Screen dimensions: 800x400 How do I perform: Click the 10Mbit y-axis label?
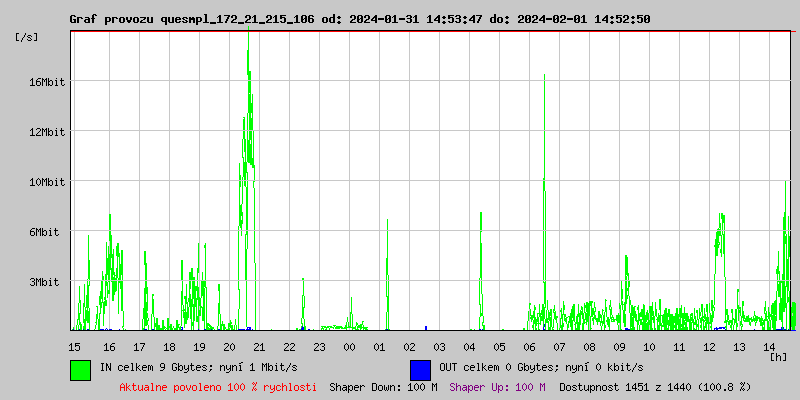point(47,182)
